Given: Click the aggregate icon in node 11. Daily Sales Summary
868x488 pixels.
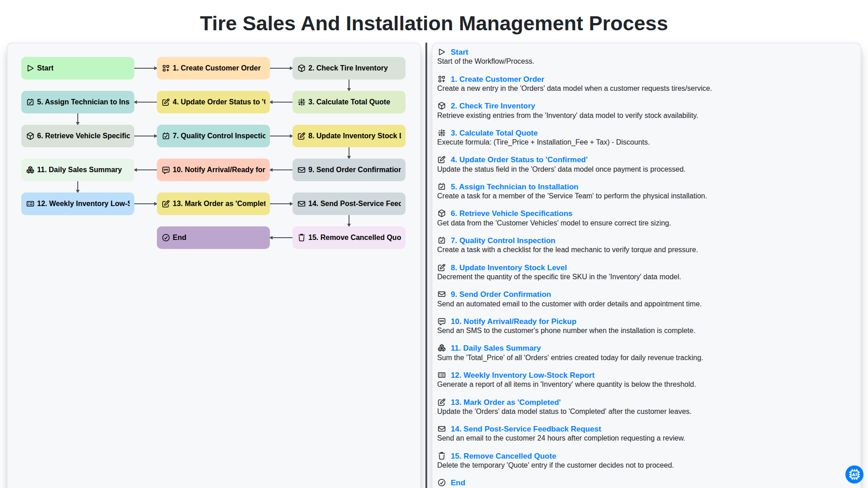Looking at the screenshot, I should click(30, 170).
